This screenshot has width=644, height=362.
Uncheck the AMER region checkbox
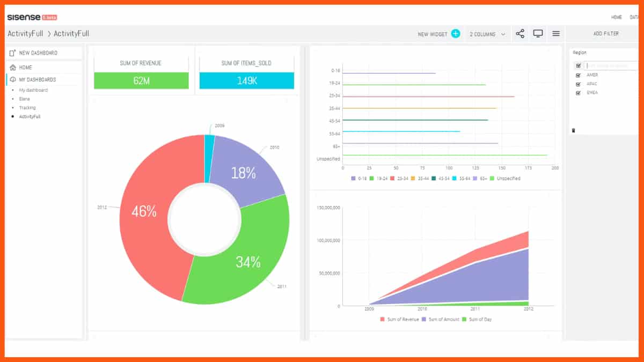[578, 75]
